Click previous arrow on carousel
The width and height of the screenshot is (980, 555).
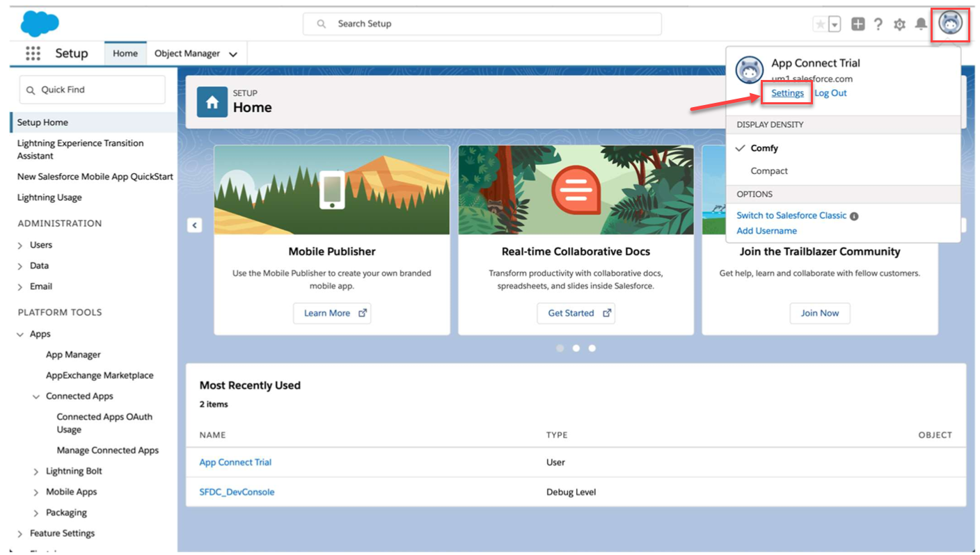click(x=195, y=225)
